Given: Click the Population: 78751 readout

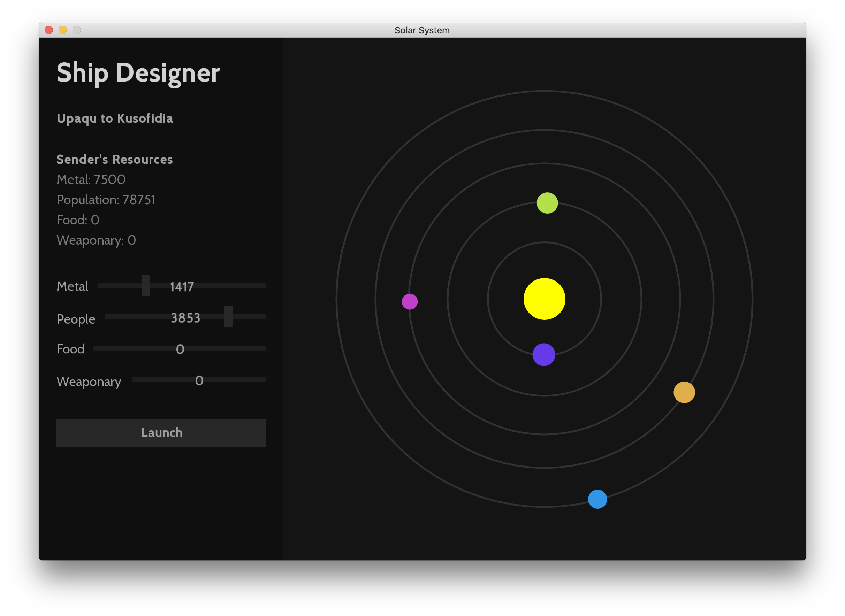Looking at the screenshot, I should [106, 200].
